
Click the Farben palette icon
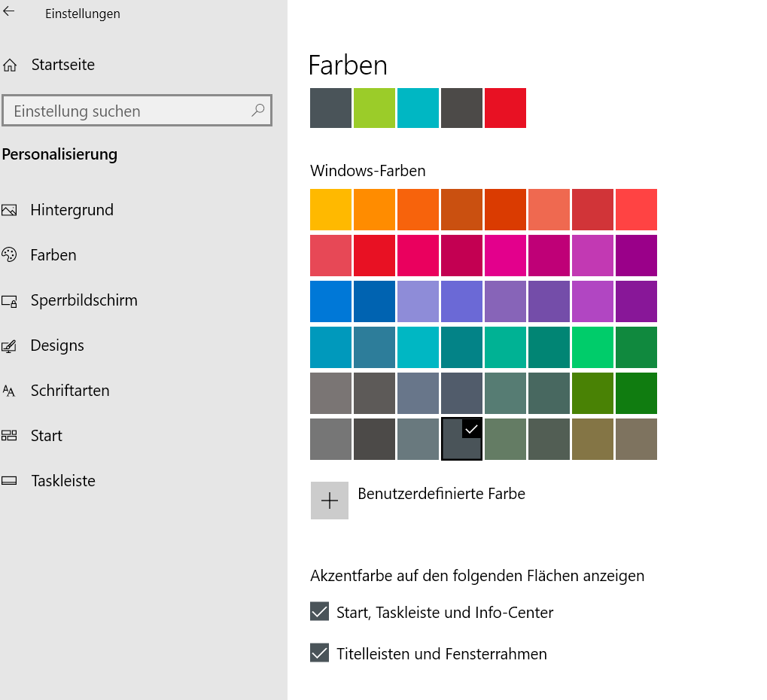coord(10,255)
